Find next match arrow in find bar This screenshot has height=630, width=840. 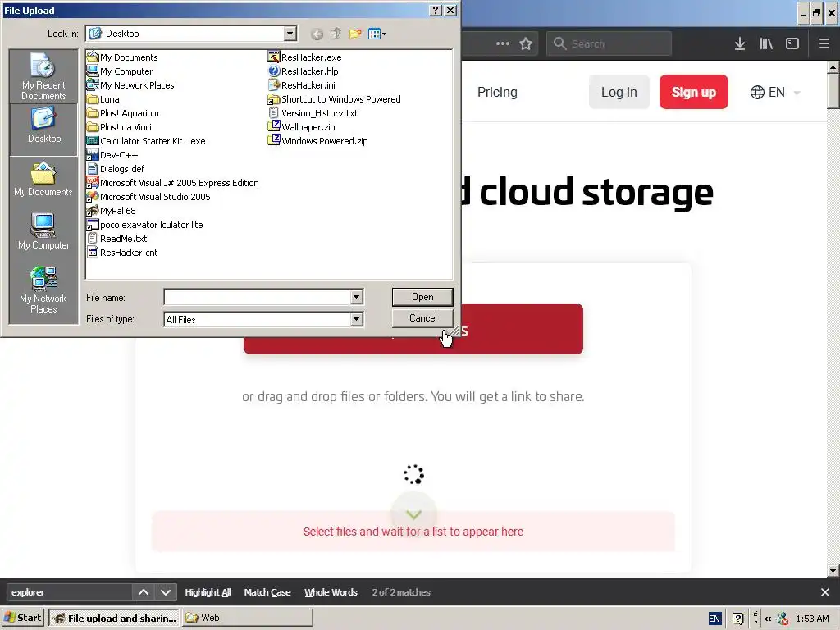(166, 592)
